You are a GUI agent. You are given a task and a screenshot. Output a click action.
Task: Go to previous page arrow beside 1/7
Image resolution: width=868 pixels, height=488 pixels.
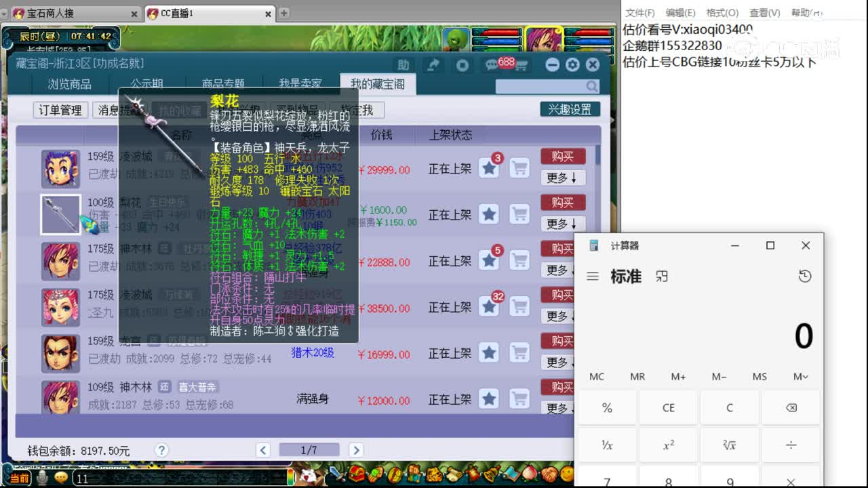coord(264,450)
